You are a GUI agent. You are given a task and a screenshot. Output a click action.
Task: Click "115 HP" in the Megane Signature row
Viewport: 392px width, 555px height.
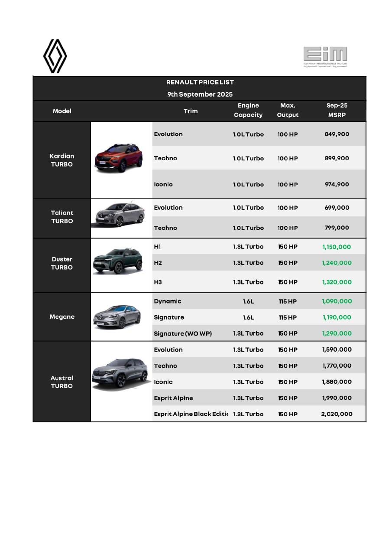pos(288,317)
